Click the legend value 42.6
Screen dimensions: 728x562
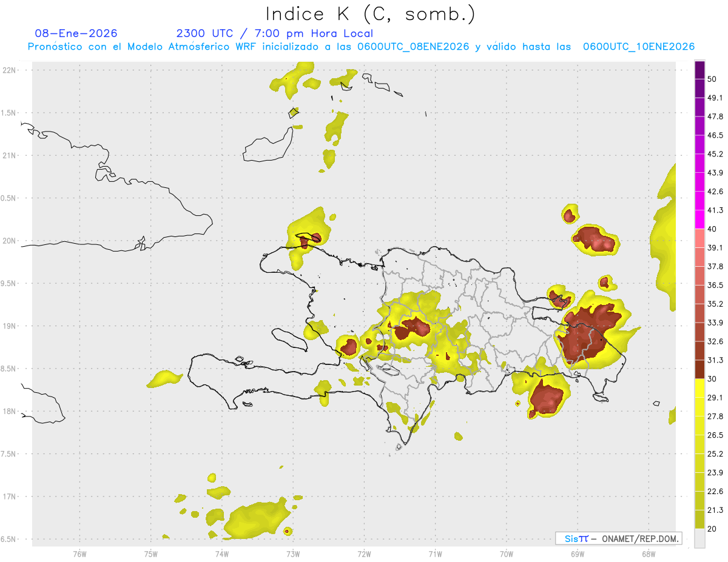pyautogui.click(x=715, y=192)
